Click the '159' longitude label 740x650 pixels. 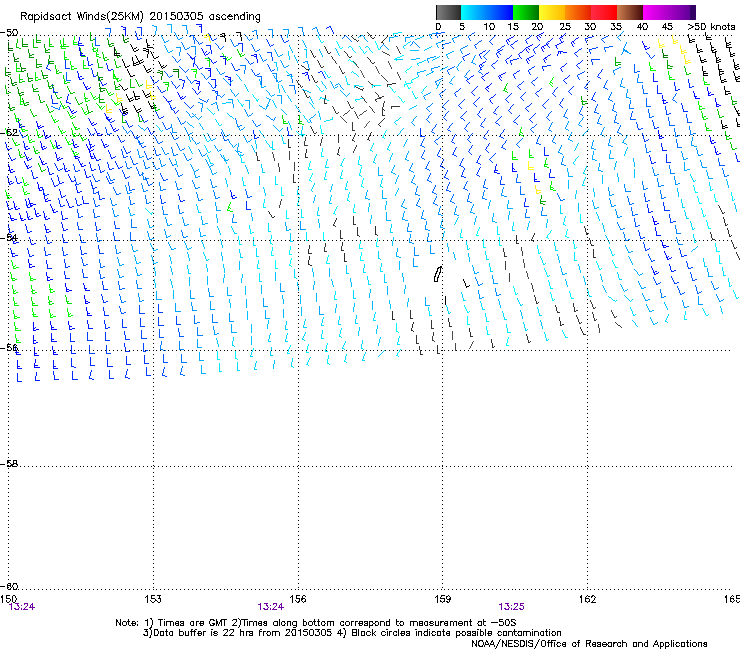[442, 599]
